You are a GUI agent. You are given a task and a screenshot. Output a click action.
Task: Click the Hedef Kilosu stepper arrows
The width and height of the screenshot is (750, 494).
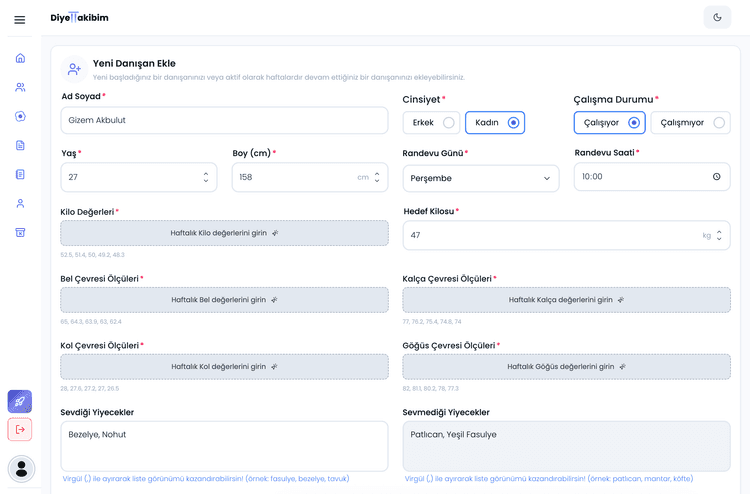720,236
